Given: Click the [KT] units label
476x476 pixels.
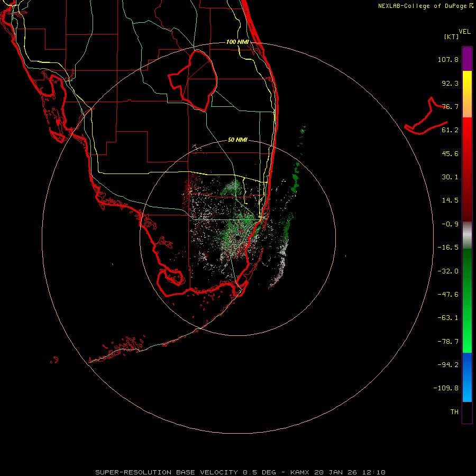Looking at the screenshot, I should [x=452, y=36].
